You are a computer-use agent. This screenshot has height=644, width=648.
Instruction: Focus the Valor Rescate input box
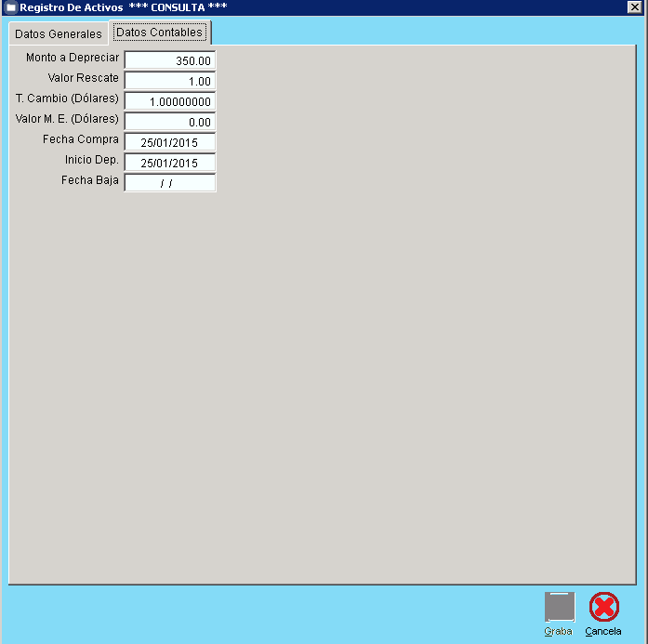pyautogui.click(x=170, y=81)
